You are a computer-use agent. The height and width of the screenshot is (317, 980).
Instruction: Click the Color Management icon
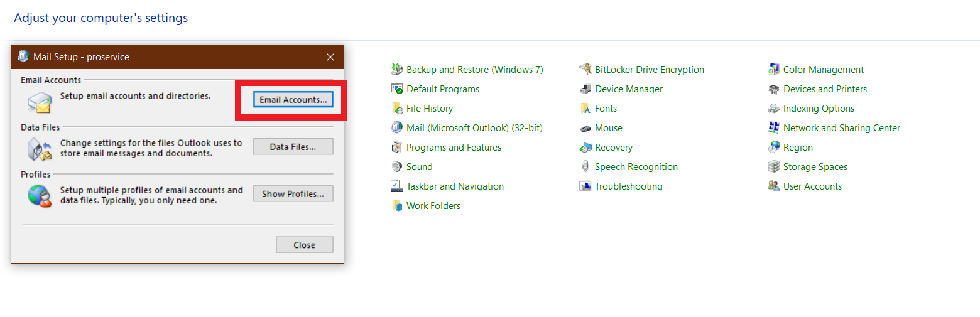773,69
